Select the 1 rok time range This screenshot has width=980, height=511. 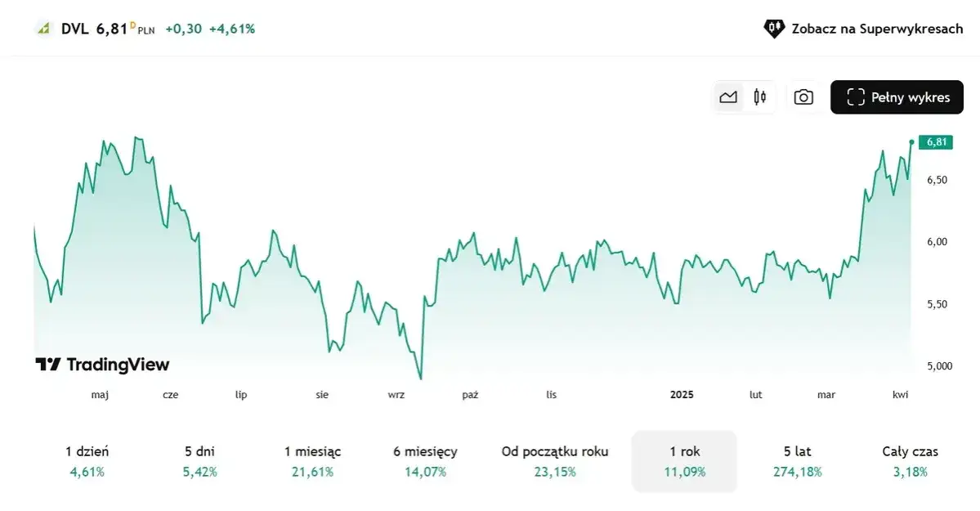tap(684, 461)
